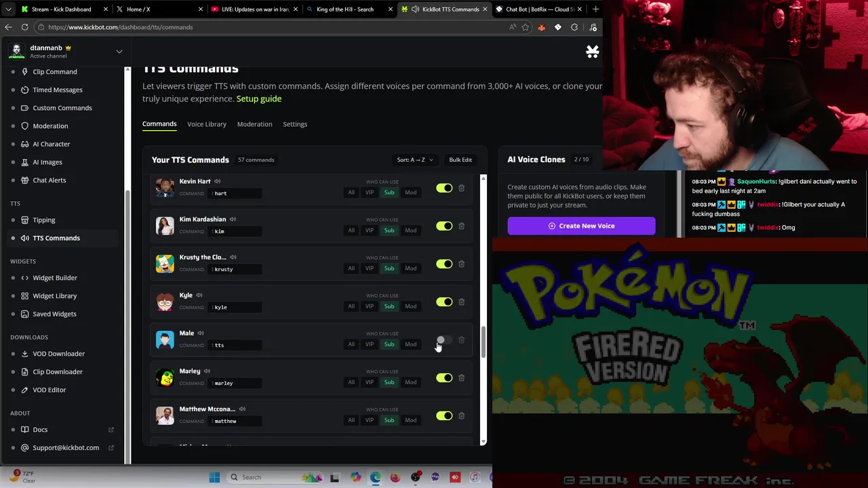Click the KickBot logo icon at top right
Image resolution: width=868 pixels, height=488 pixels.
coord(592,52)
